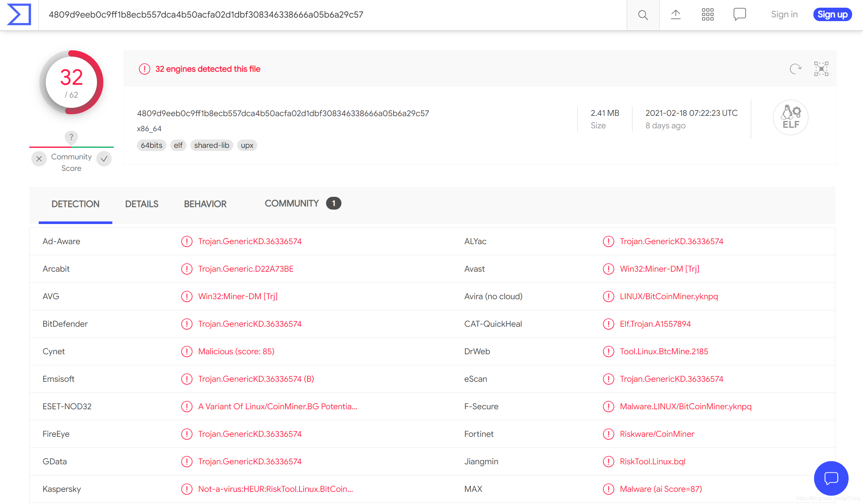Switch to the DETECTION tab
The height and width of the screenshot is (504, 863).
pyautogui.click(x=75, y=204)
